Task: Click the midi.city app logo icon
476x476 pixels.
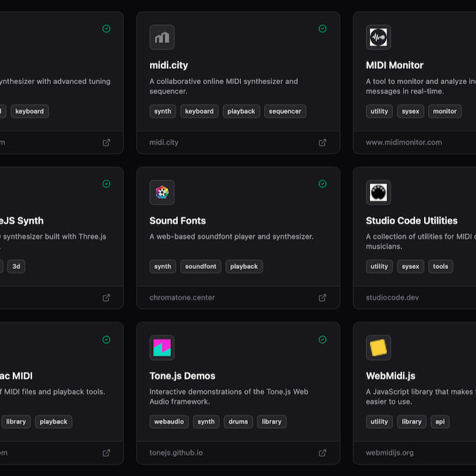Action: [x=162, y=37]
